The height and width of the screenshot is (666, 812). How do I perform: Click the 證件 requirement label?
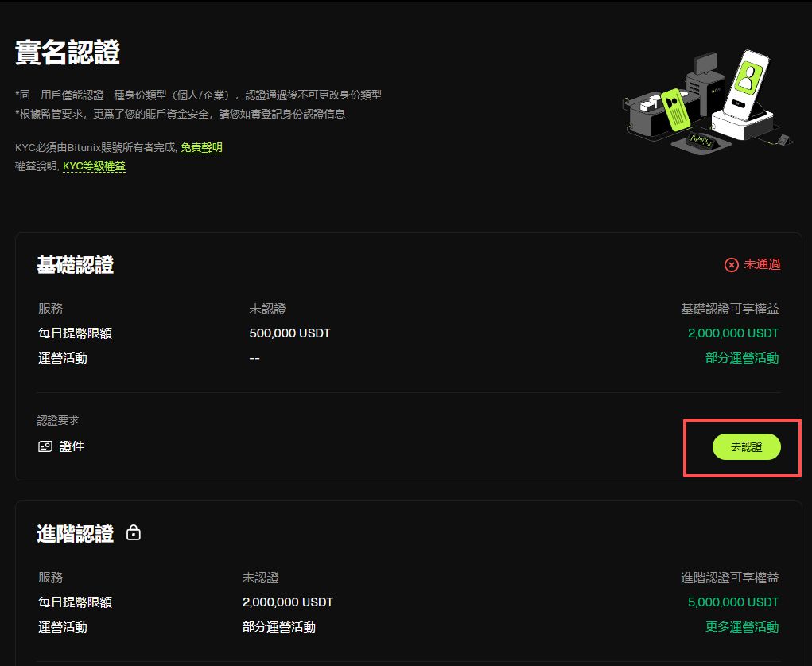coord(72,446)
